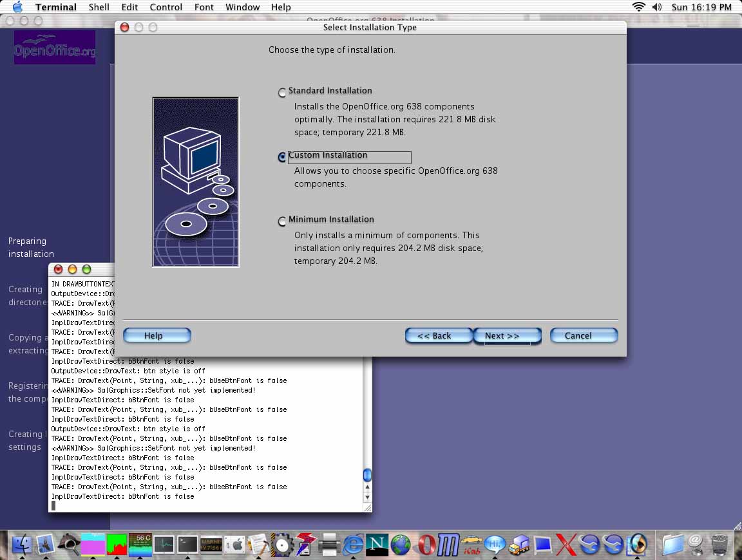742x560 pixels.
Task: Click Terminal scrollbar up arrow
Action: point(367,487)
